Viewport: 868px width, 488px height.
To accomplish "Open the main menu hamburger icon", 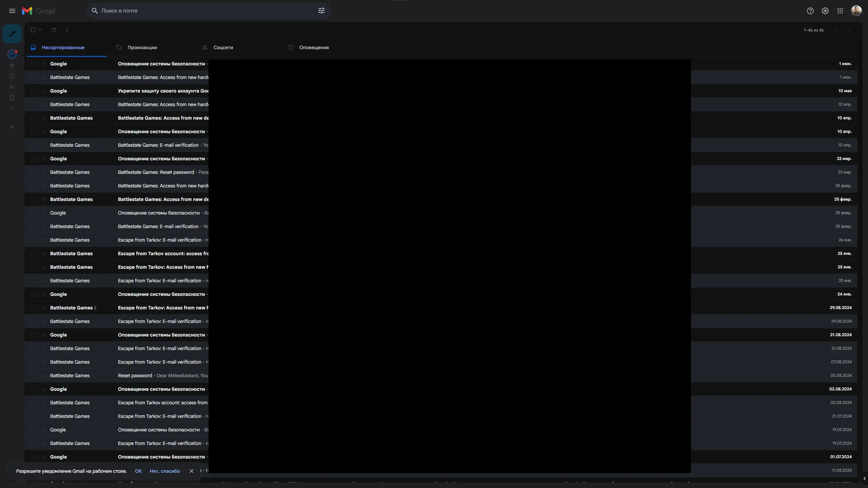I will point(12,11).
